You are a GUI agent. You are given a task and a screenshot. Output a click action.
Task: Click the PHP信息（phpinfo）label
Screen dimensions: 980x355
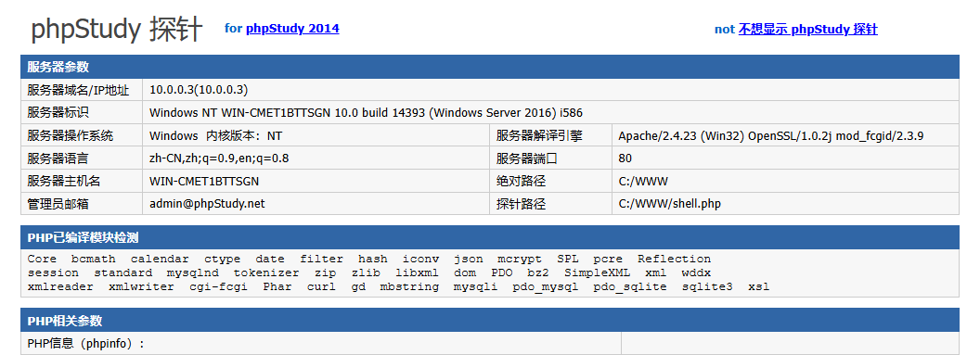coord(85,343)
